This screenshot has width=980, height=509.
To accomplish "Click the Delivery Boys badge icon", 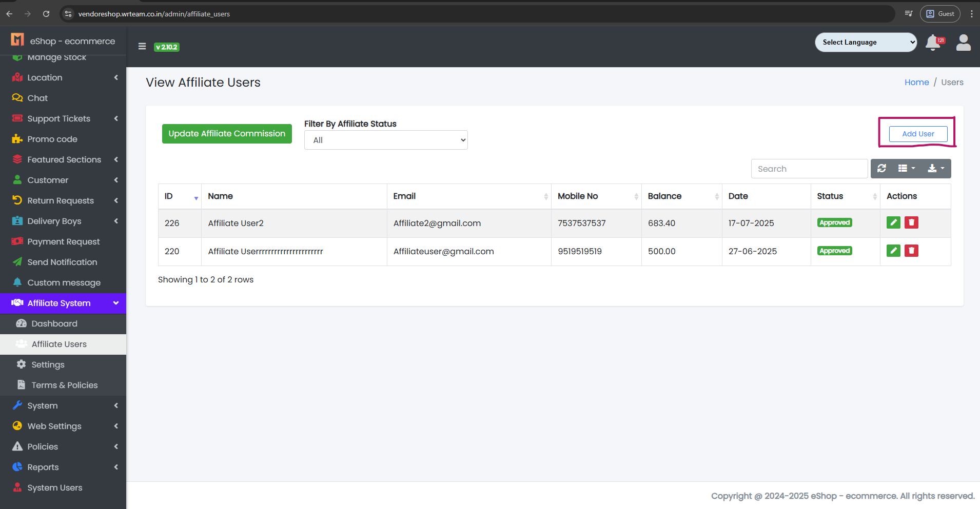I will click(17, 221).
